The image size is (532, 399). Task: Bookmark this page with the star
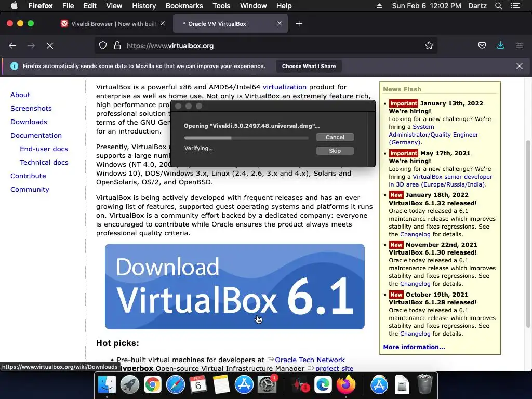429,46
